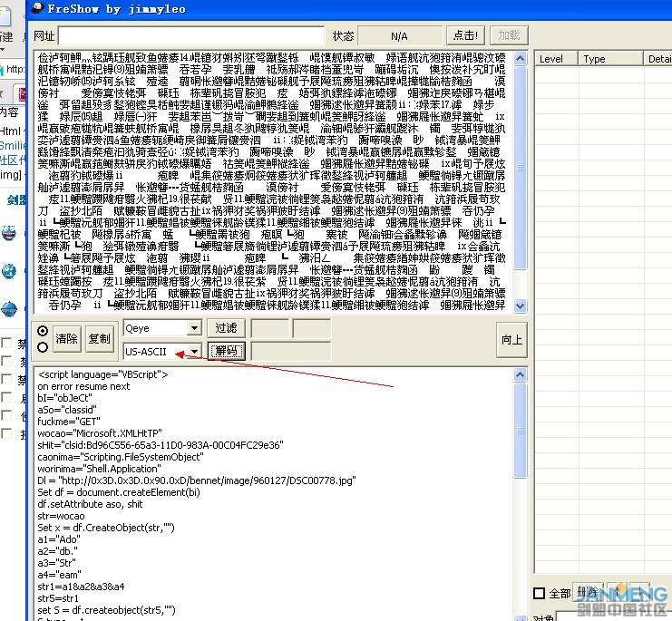
Task: Click the 向上 button
Action: (x=511, y=340)
